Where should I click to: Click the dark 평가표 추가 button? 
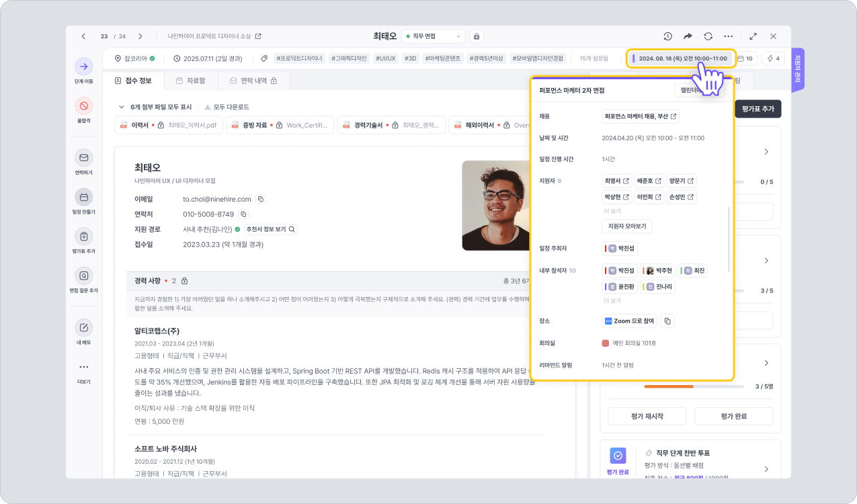tap(758, 108)
